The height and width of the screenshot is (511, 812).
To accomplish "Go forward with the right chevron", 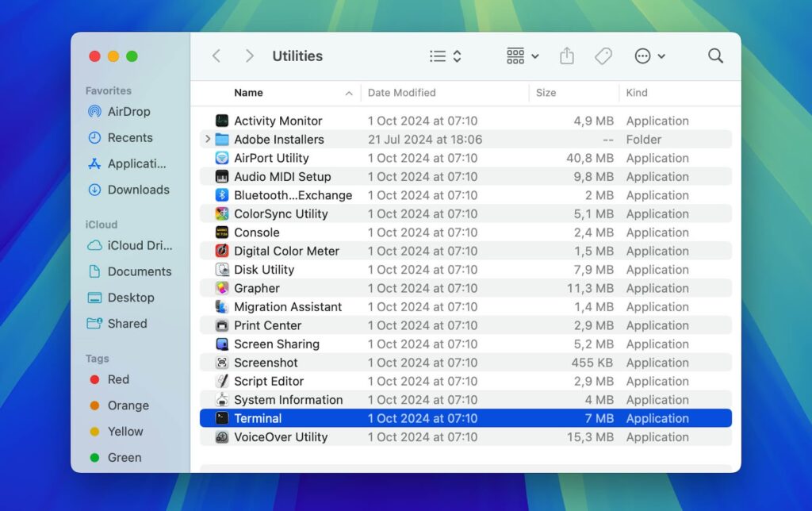I will [x=250, y=56].
